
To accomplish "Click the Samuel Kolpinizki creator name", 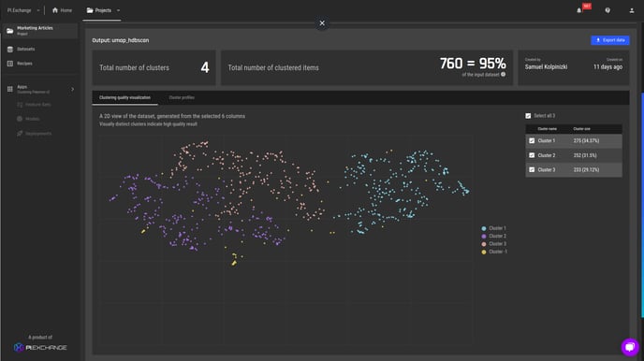I will click(546, 66).
